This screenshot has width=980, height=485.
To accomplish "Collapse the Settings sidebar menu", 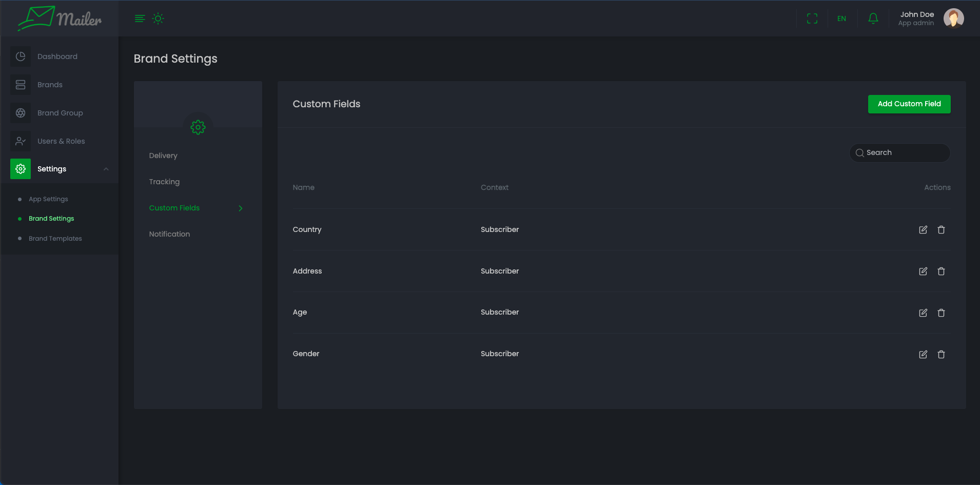I will pyautogui.click(x=106, y=169).
